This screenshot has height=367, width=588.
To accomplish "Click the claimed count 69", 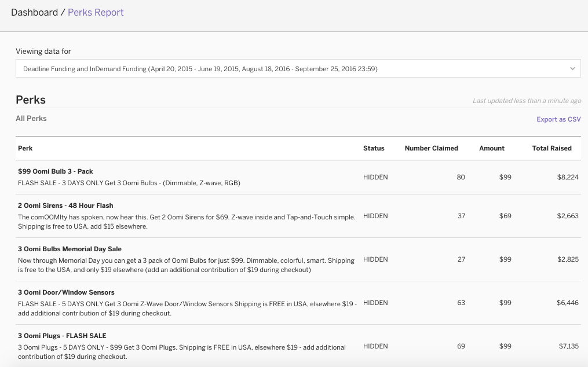I will pyautogui.click(x=461, y=346).
